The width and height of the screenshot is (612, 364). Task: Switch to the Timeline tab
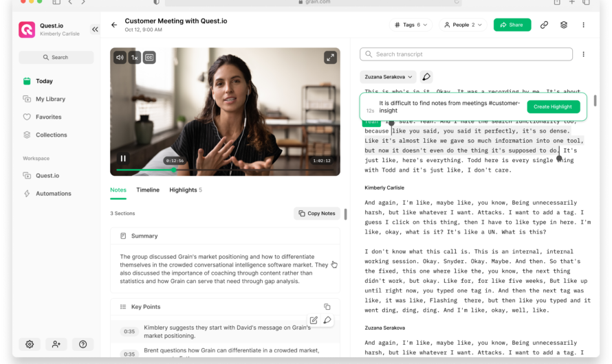tap(148, 190)
